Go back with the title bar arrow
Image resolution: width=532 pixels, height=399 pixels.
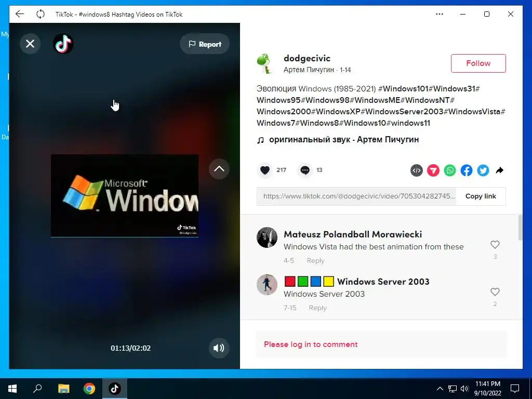[20, 14]
